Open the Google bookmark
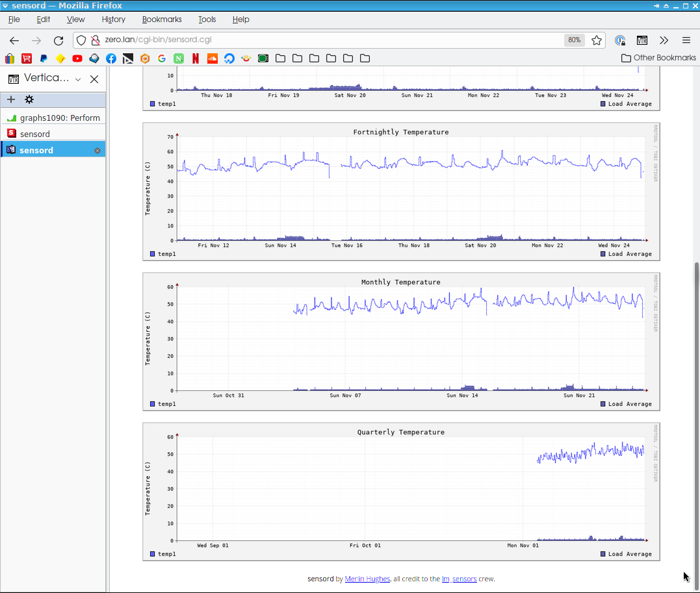 [162, 58]
